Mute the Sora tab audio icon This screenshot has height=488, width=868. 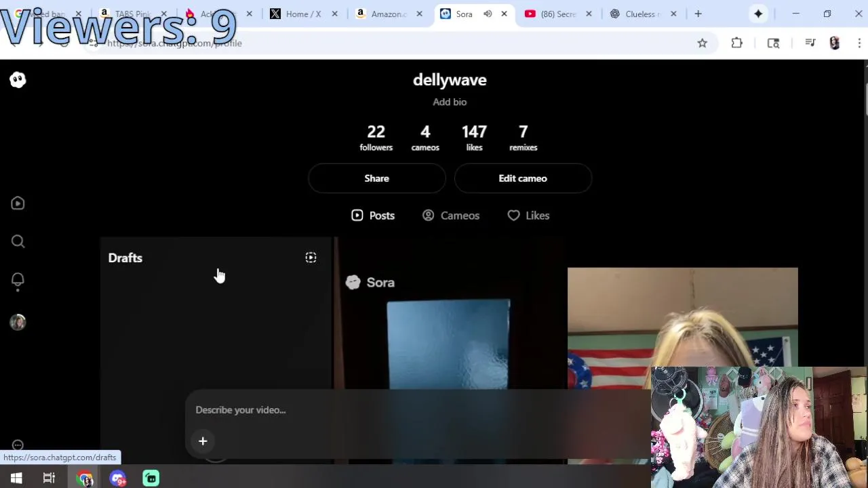(x=488, y=14)
